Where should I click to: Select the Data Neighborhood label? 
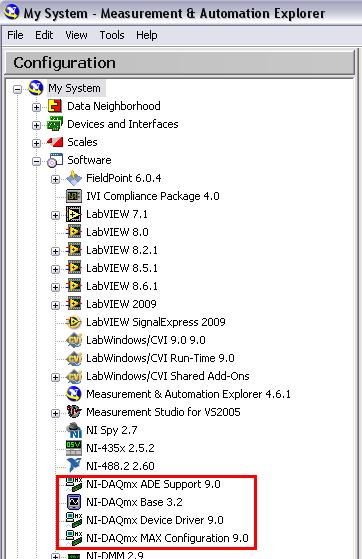tap(114, 106)
